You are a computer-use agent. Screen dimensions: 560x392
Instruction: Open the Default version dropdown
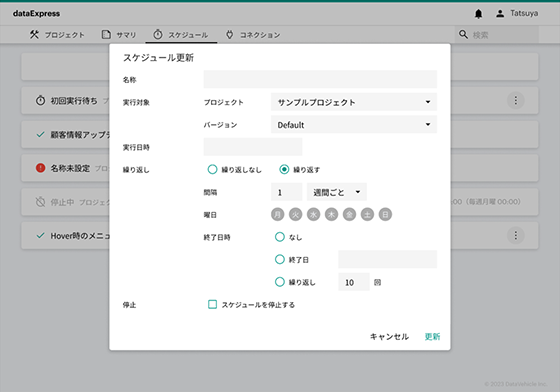(x=354, y=125)
